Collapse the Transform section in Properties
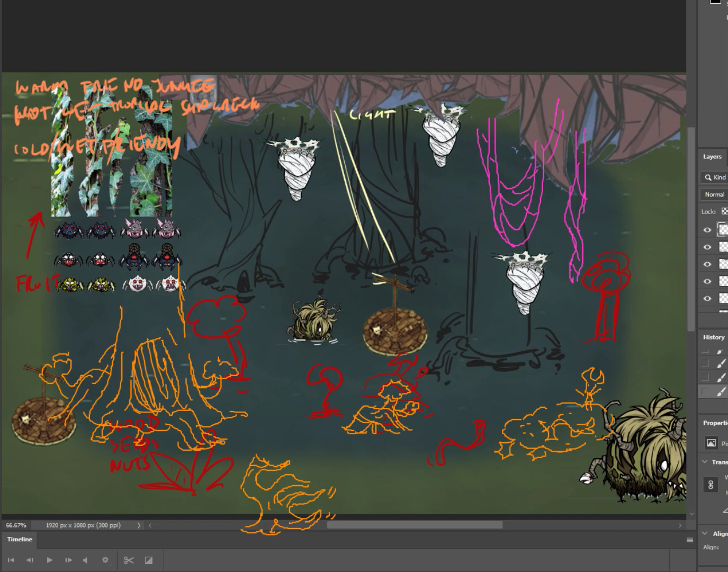728x572 pixels. tap(705, 462)
